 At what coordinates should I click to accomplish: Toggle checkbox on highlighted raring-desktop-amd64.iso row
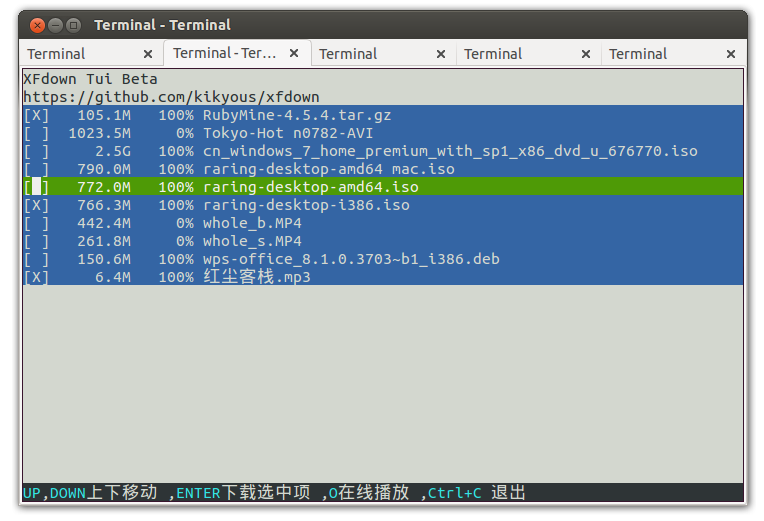(37, 187)
